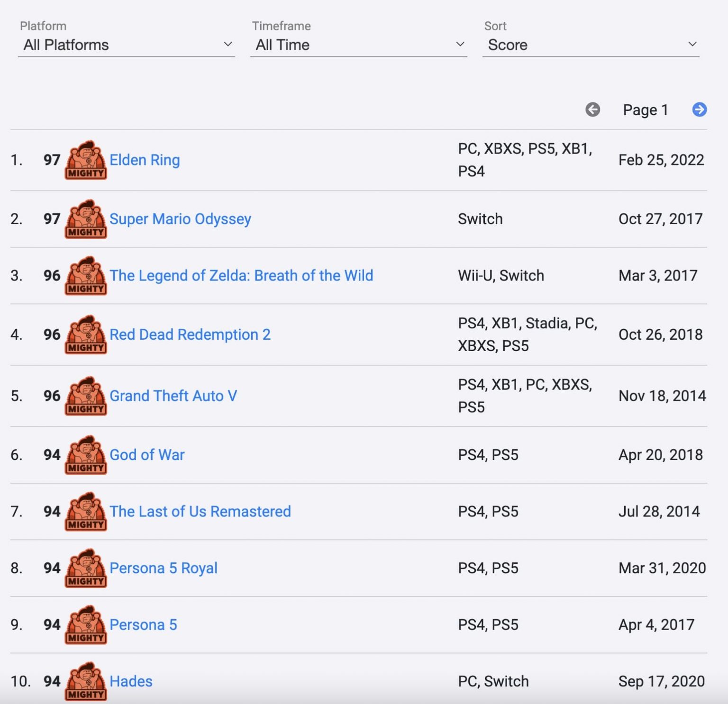Open the Sort by Score dropdown
The width and height of the screenshot is (728, 704).
(x=591, y=45)
